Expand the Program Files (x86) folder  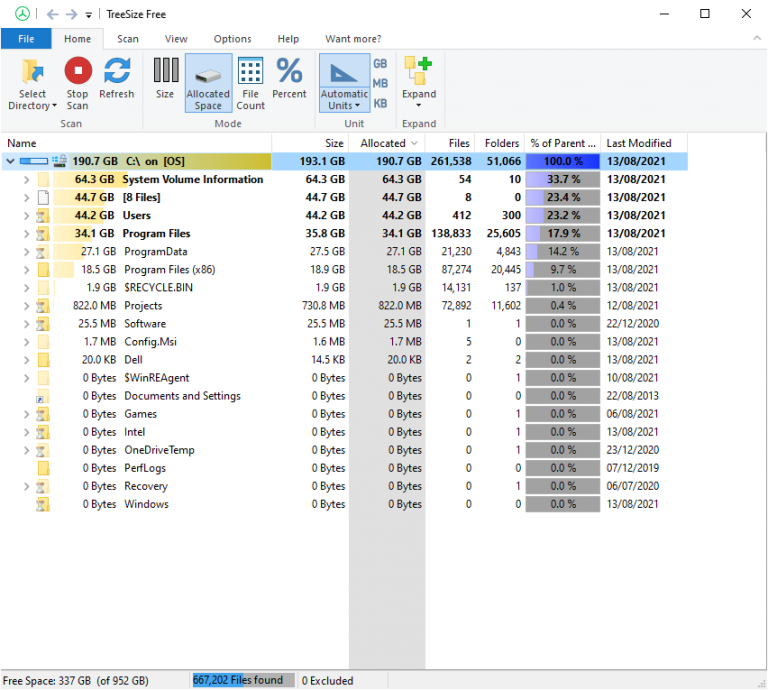(x=27, y=270)
